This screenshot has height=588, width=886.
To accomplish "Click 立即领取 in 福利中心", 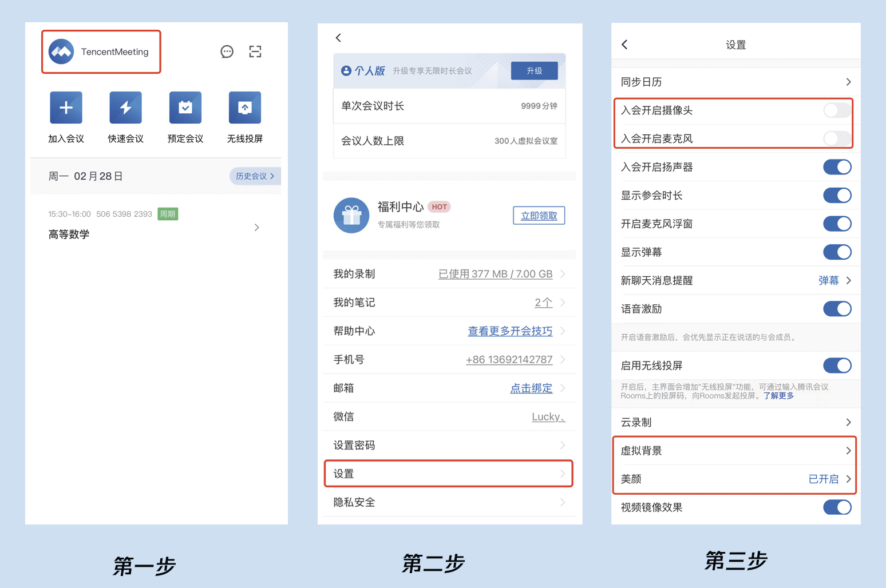I will coord(539,216).
